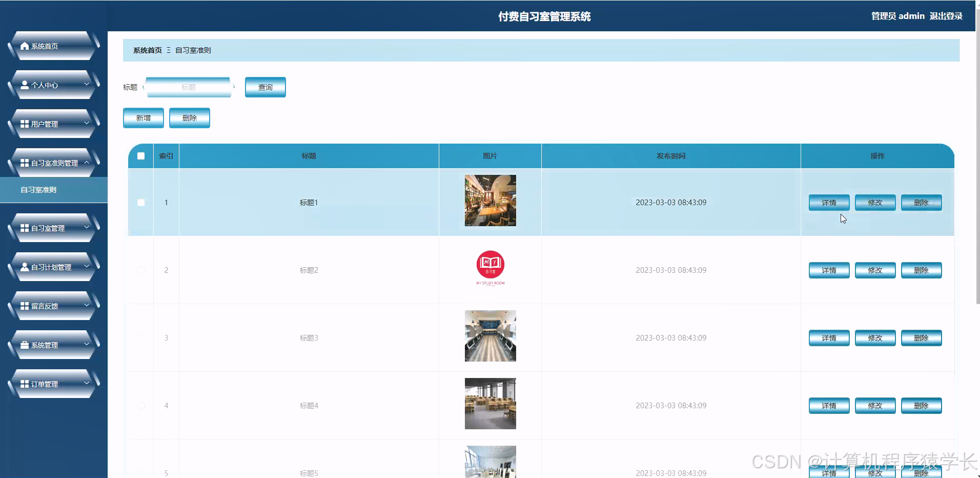This screenshot has height=478, width=980.
Task: Click 删除 for row 标题2
Action: [x=922, y=270]
